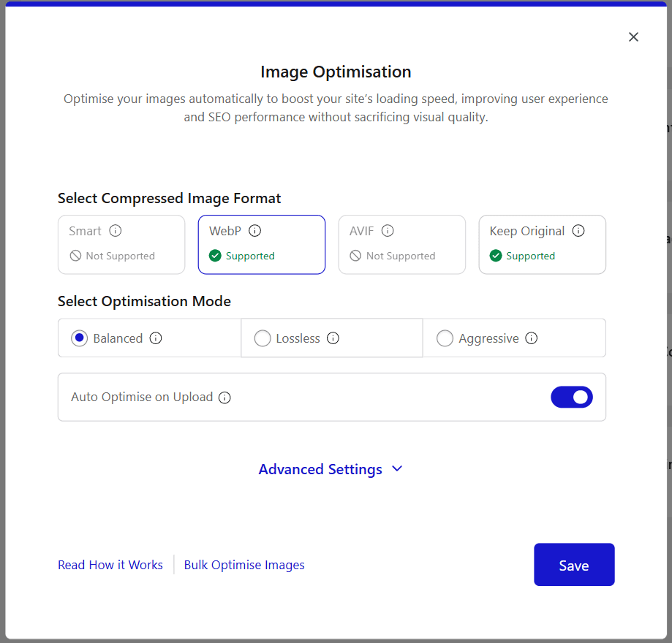Image resolution: width=672 pixels, height=643 pixels.
Task: Click the green Supported checkmark under WebP
Action: coord(215,256)
